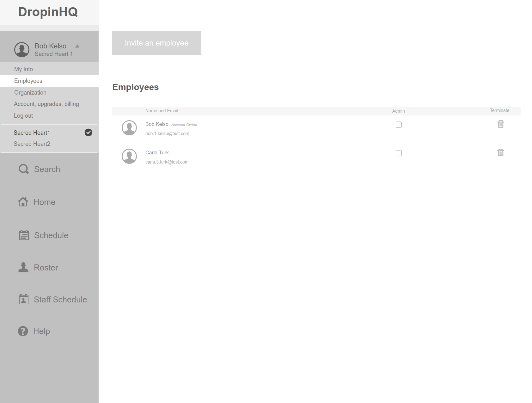Click email bob.1.kelso@test.com
The height and width of the screenshot is (403, 532).
167,133
